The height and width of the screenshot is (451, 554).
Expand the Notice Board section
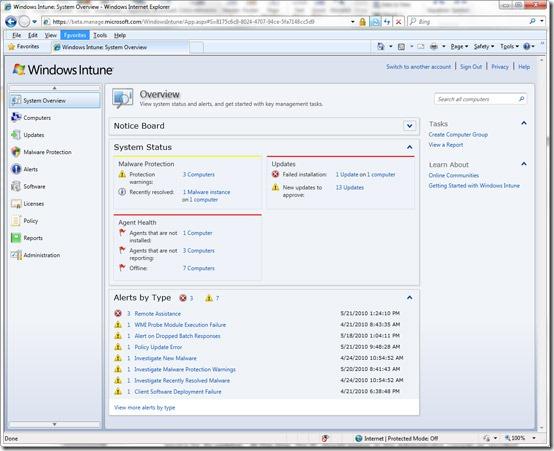pyautogui.click(x=409, y=125)
